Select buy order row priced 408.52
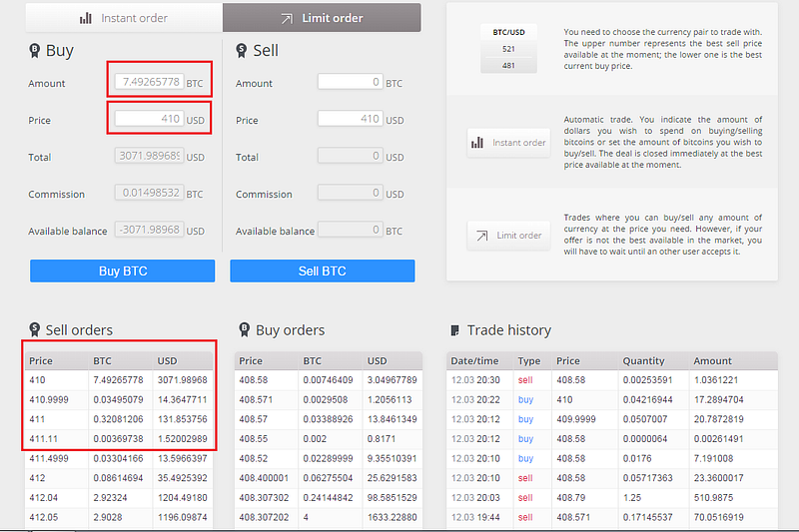The height and width of the screenshot is (532, 799). [329, 459]
